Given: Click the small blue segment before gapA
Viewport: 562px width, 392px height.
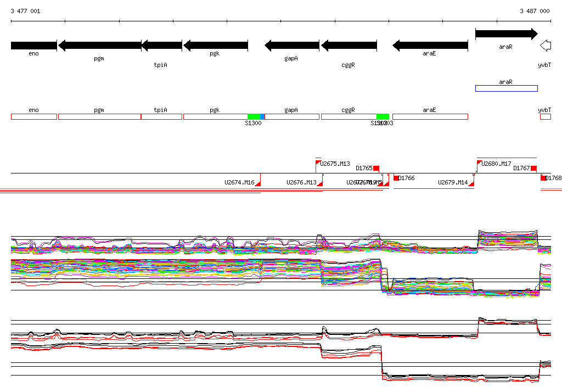Looking at the screenshot, I should [262, 116].
